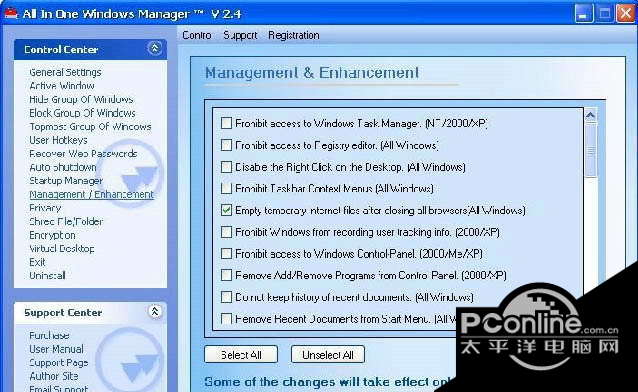Screen dimensions: 638x392
Task: Uncheck Empty temporary internet files option
Action: tap(226, 210)
